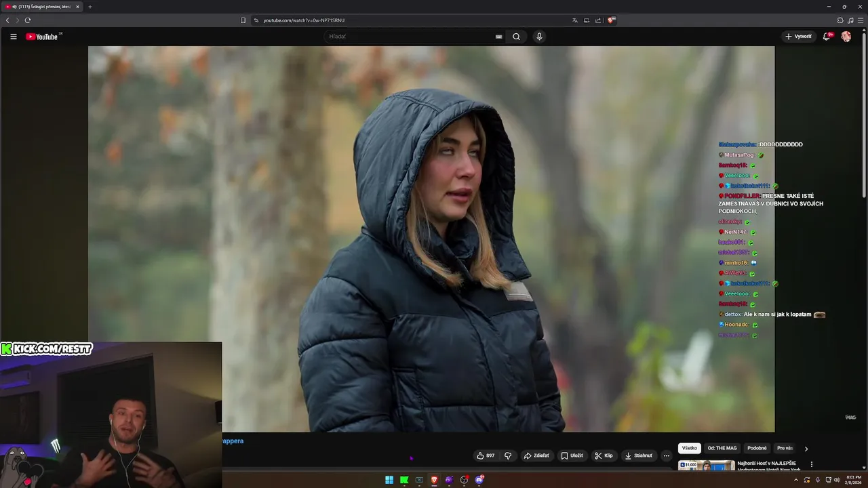Click the address bar URL
868x488 pixels.
(x=304, y=20)
